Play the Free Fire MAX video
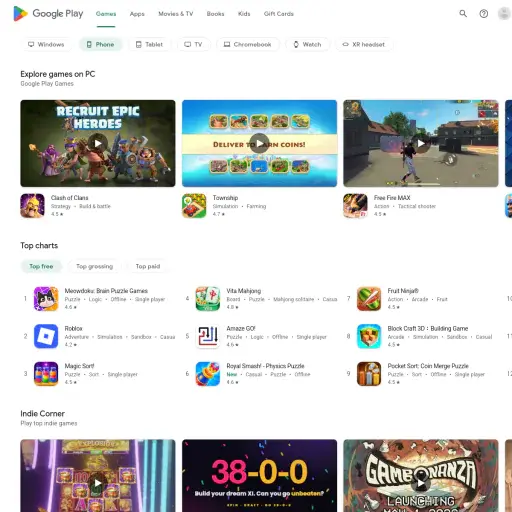 [421, 143]
